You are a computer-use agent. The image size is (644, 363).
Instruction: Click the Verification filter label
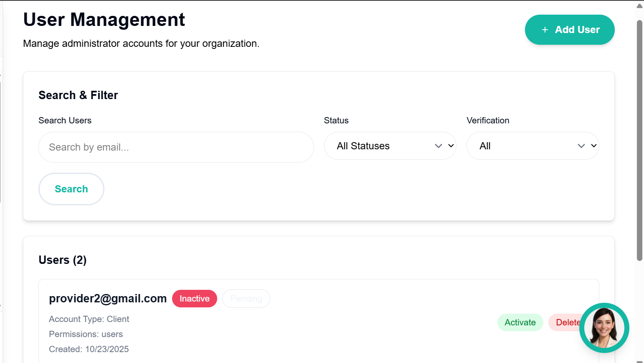click(488, 120)
